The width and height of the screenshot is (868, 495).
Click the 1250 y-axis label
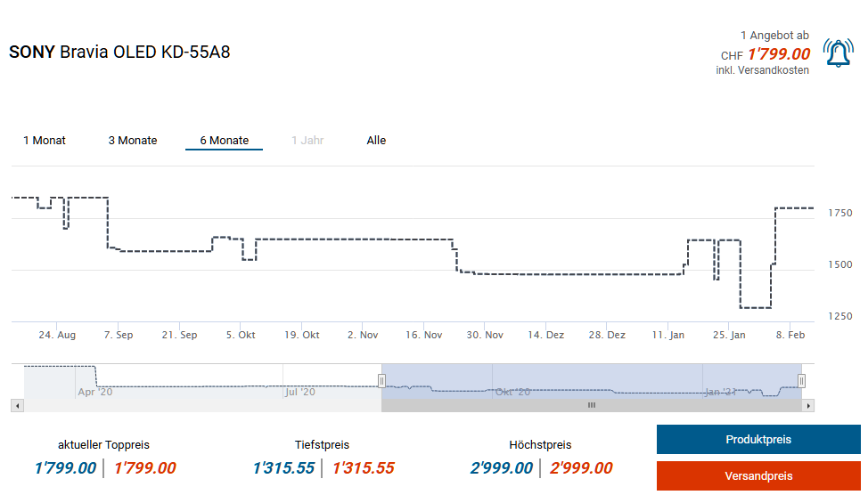(840, 316)
